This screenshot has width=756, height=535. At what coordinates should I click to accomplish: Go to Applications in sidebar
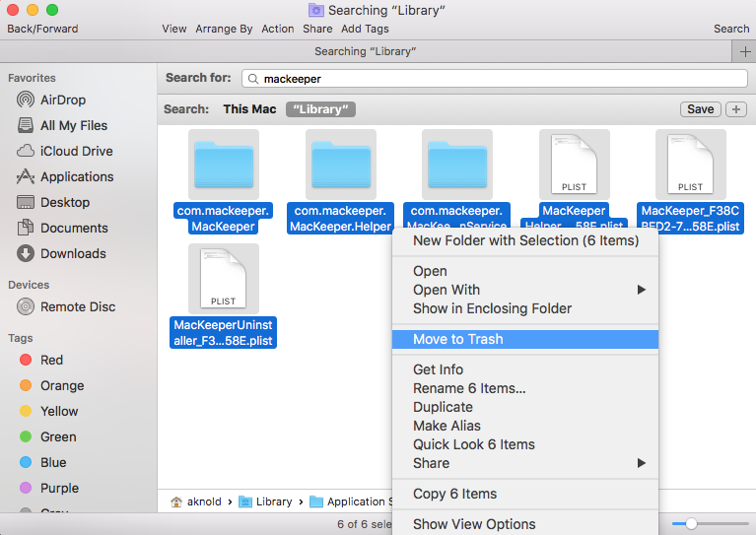(x=65, y=177)
